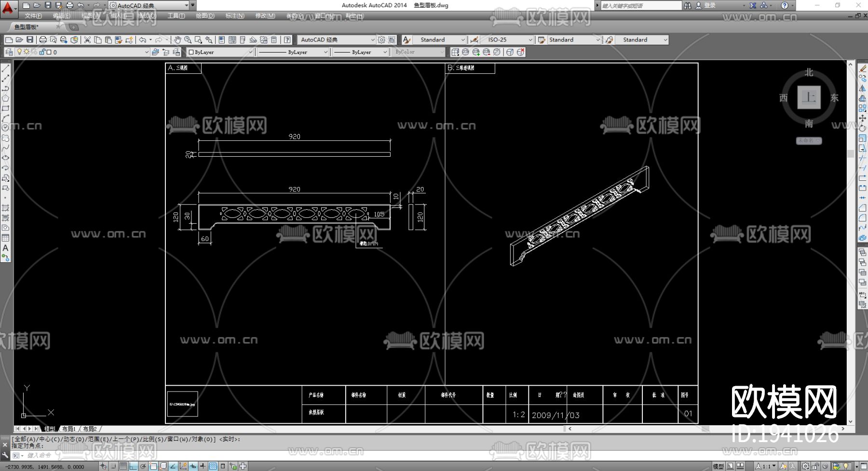Screen dimensions: 868x471
Task: Switch to the 布局1 layout tab
Action: pos(68,429)
